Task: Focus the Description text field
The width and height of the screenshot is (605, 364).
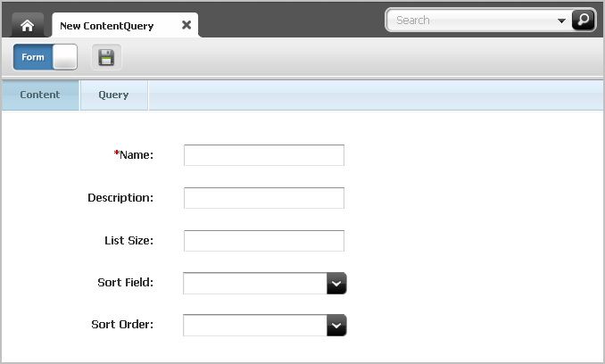Action: point(264,198)
